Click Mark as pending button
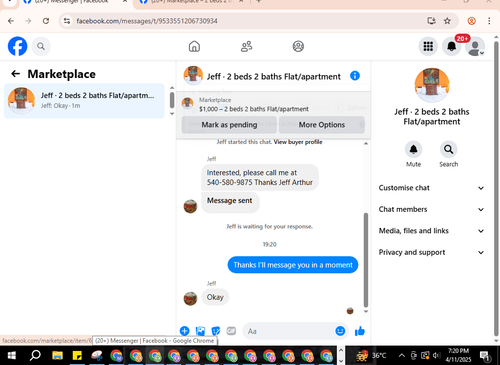The width and height of the screenshot is (500, 365). [229, 125]
